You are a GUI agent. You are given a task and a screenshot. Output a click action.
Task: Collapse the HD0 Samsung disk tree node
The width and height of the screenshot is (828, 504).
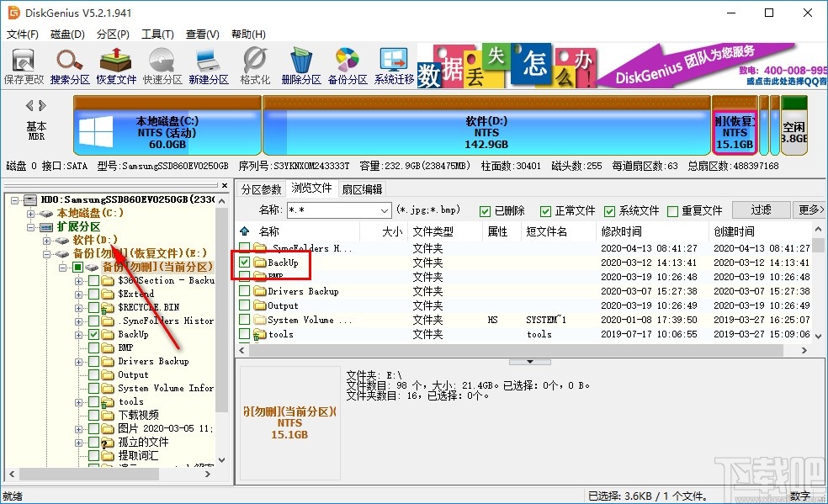[15, 199]
